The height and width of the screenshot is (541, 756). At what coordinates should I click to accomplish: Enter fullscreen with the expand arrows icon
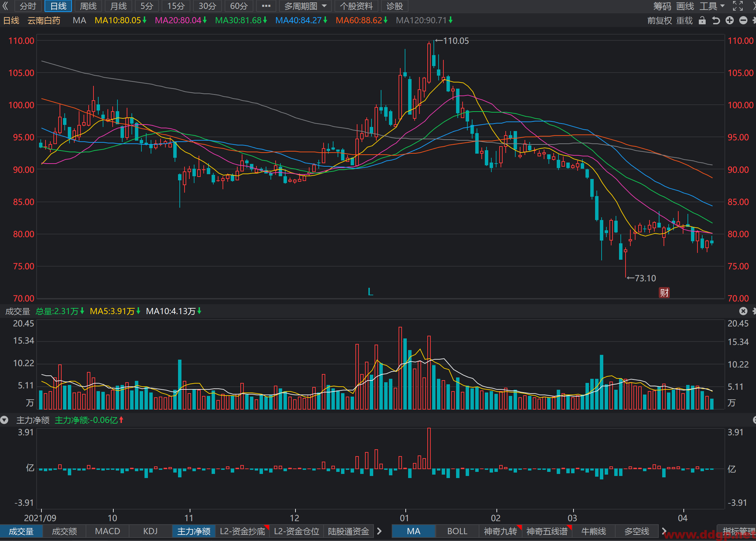(x=738, y=6)
